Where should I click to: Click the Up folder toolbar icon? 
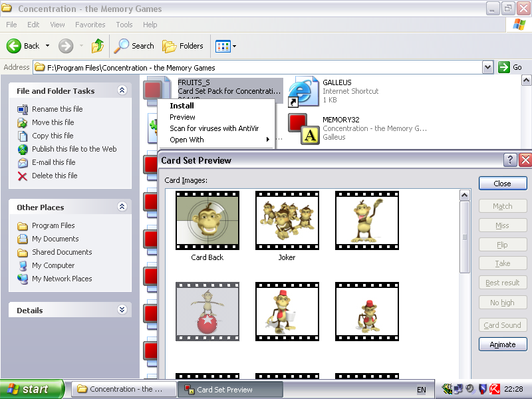[x=98, y=46]
